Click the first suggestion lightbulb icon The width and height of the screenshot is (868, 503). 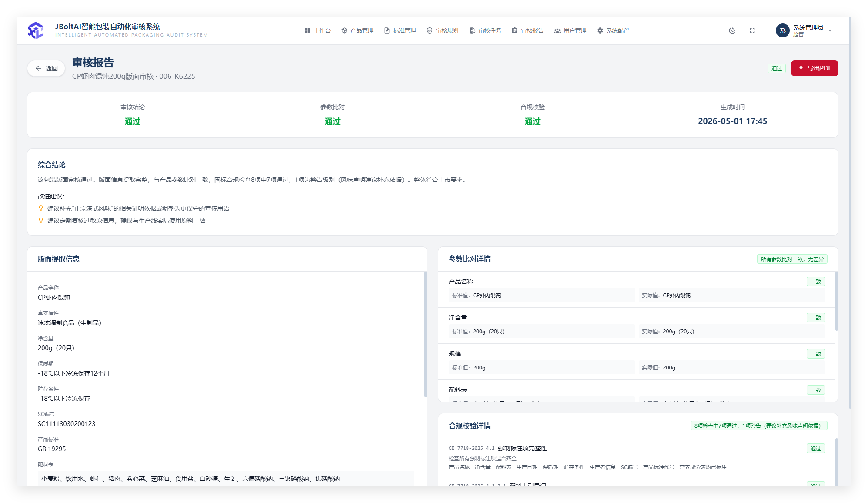pos(41,208)
